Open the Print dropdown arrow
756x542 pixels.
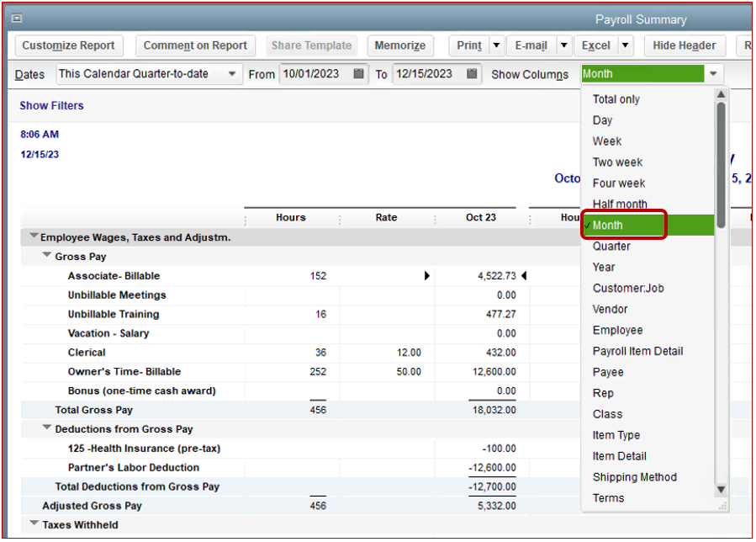click(496, 45)
